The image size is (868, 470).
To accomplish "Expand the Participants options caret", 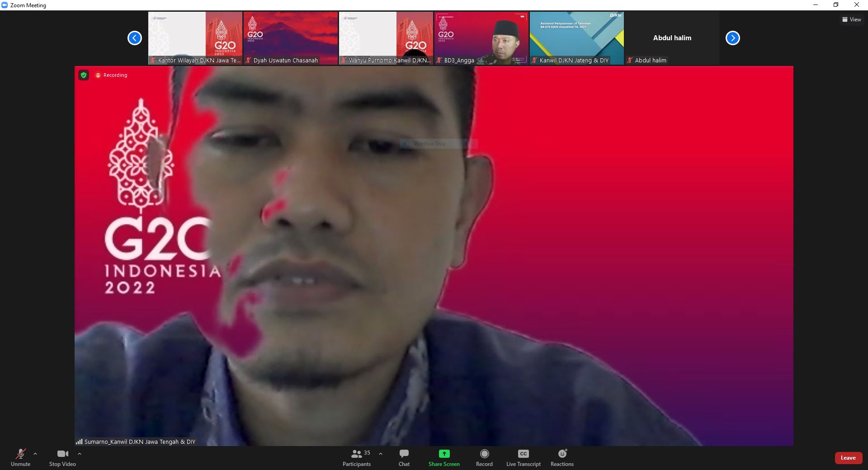I will coord(381,454).
